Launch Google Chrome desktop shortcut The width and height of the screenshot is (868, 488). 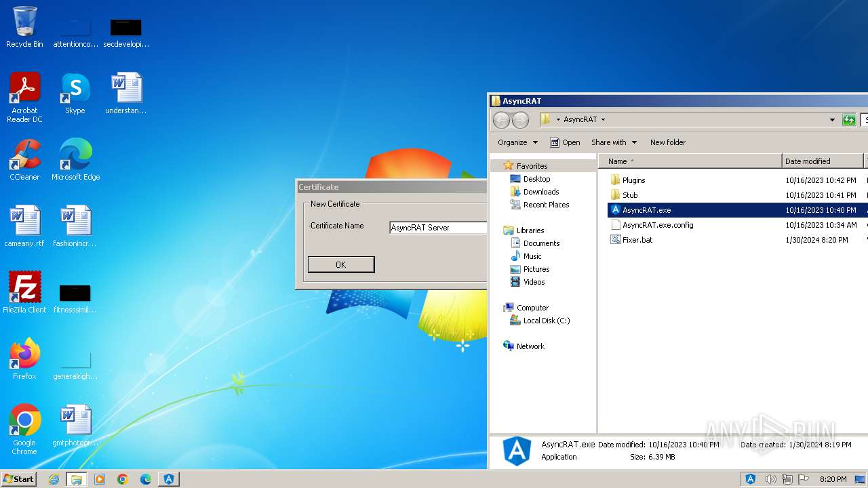click(24, 430)
